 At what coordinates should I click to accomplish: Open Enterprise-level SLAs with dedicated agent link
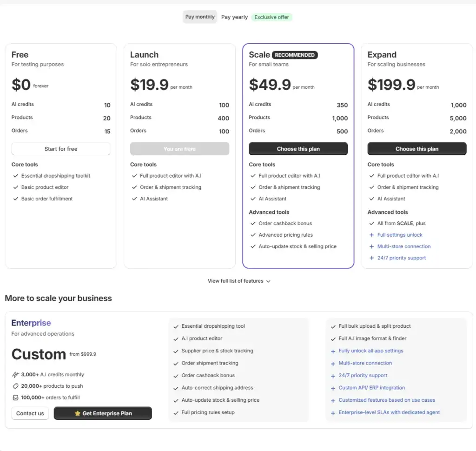pos(389,412)
